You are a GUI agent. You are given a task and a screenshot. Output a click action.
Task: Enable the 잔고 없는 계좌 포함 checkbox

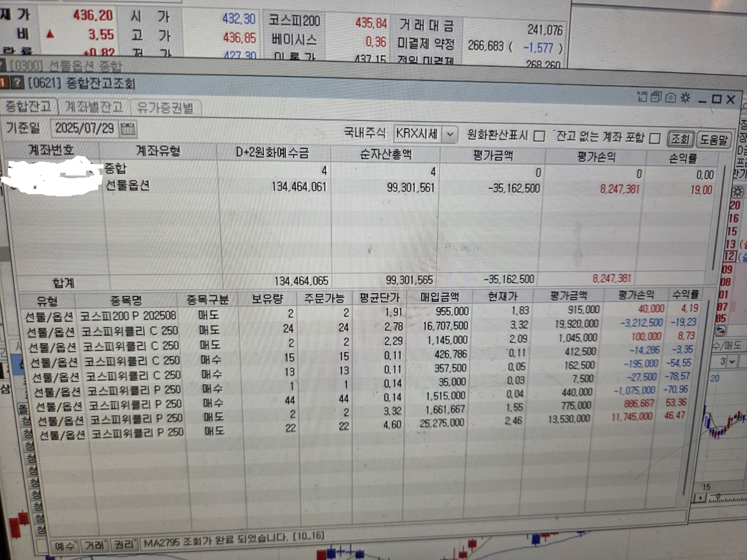(655, 138)
